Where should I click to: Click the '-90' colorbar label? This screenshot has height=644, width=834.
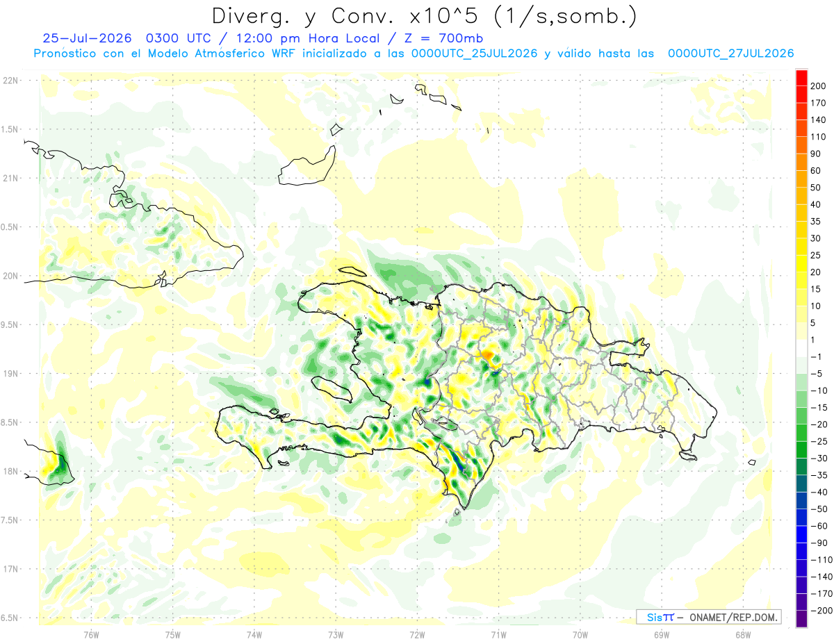point(821,543)
